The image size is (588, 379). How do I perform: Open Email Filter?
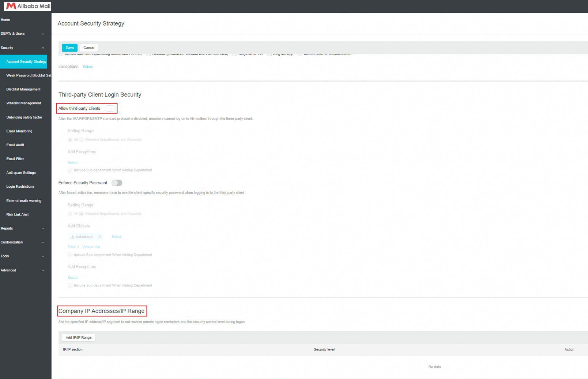[15, 159]
